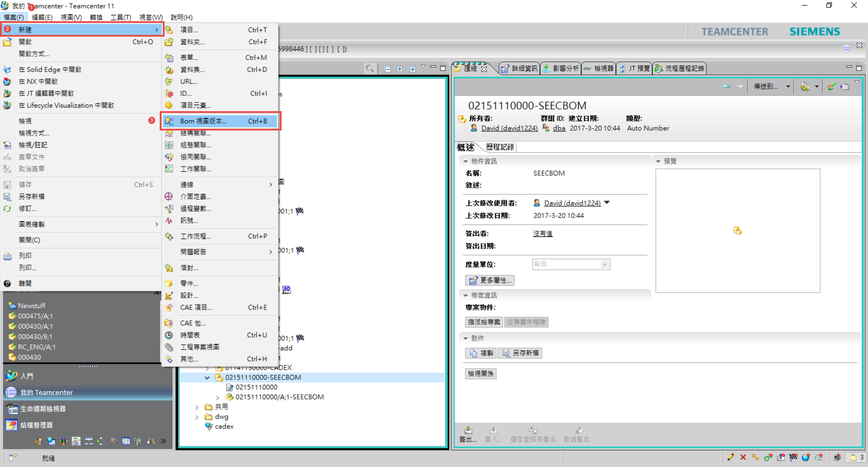Switch to the 詳細資訊 tab
Screen dimensions: 868x467
(x=520, y=68)
